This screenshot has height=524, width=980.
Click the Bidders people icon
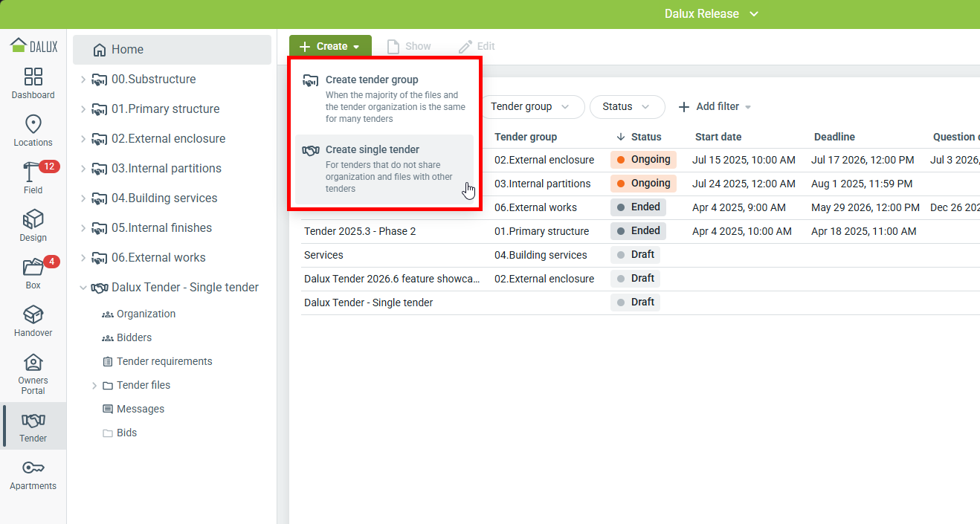[107, 338]
